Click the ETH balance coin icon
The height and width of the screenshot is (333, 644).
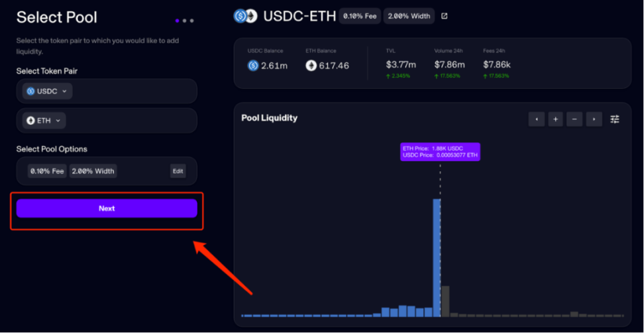click(x=311, y=65)
